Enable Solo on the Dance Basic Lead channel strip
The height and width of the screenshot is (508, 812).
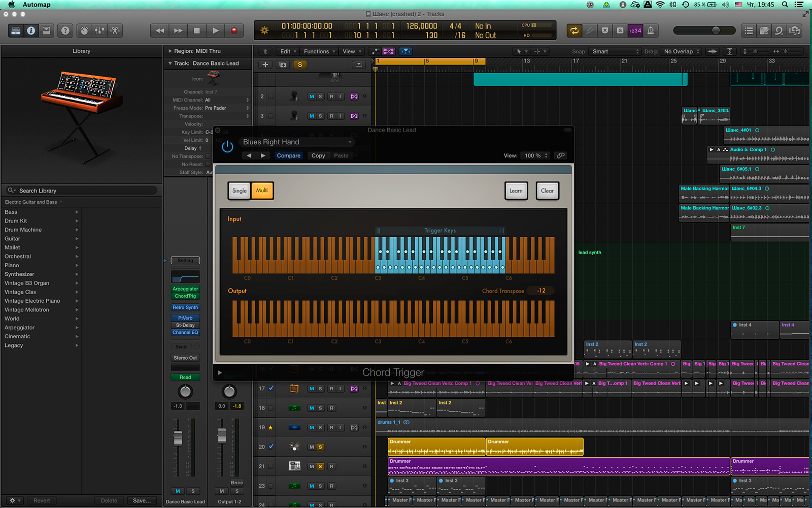pos(193,491)
